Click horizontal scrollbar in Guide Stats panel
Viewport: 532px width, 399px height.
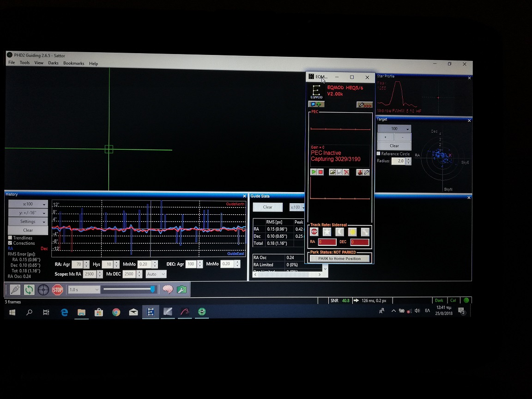tap(287, 274)
